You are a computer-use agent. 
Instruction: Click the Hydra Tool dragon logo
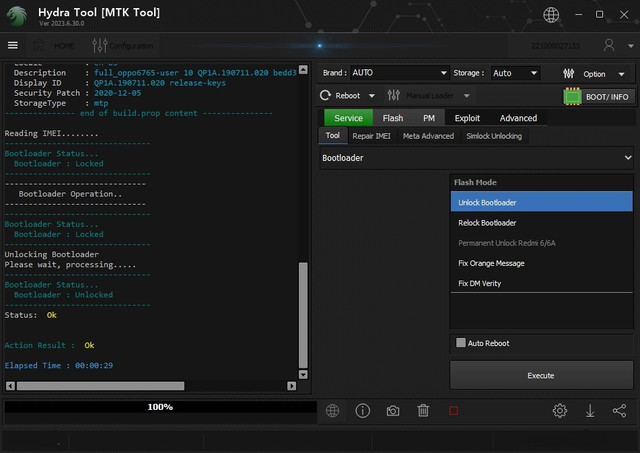coord(17,16)
